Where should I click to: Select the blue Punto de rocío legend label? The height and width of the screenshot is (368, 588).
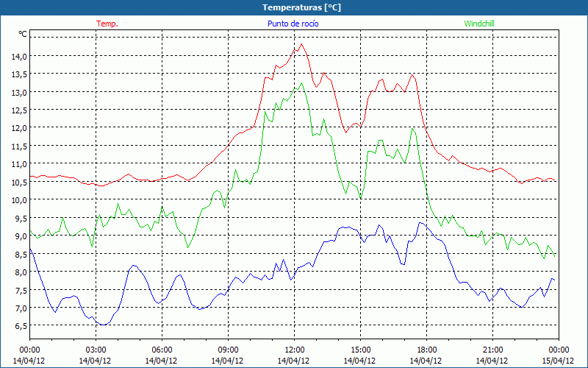point(293,24)
